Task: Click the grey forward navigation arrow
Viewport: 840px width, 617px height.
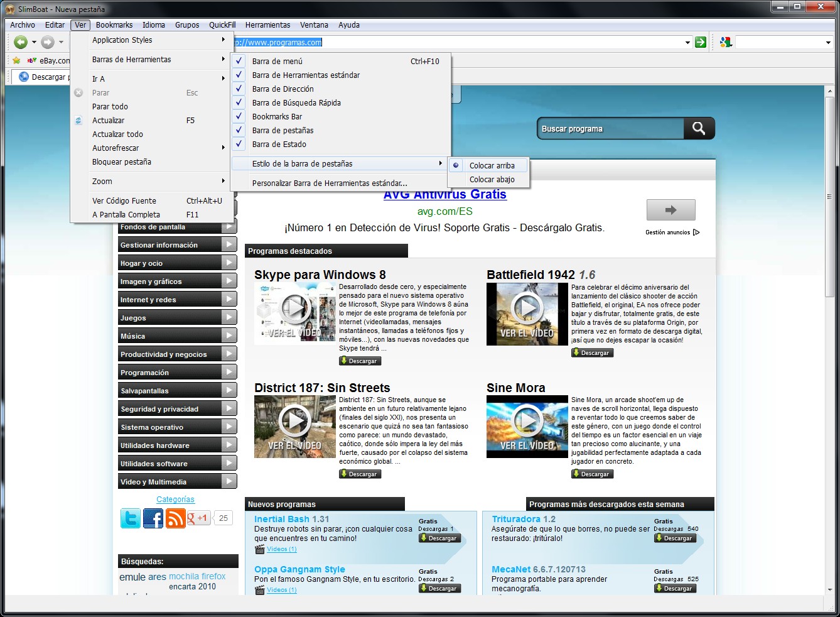Action: click(48, 42)
